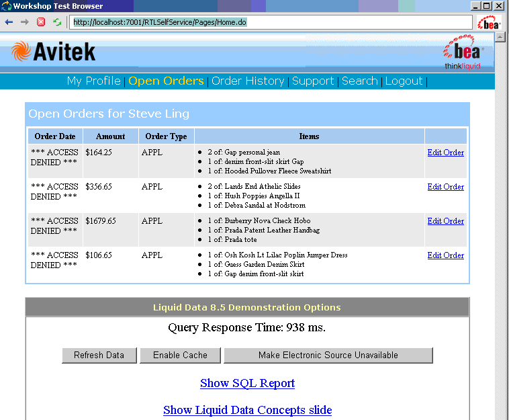Click '2 of: Lands End Athelic Slides' item
The image size is (509, 420).
254,186
